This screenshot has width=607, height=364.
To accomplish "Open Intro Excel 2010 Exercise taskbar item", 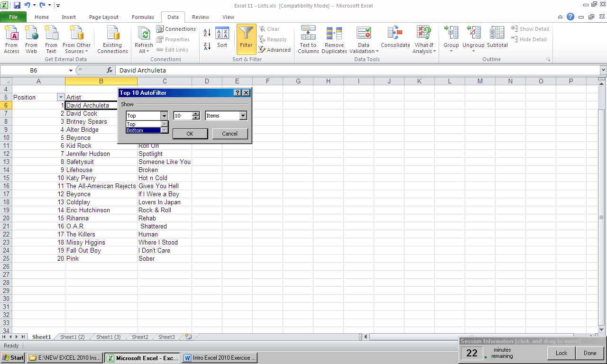I will (x=220, y=358).
